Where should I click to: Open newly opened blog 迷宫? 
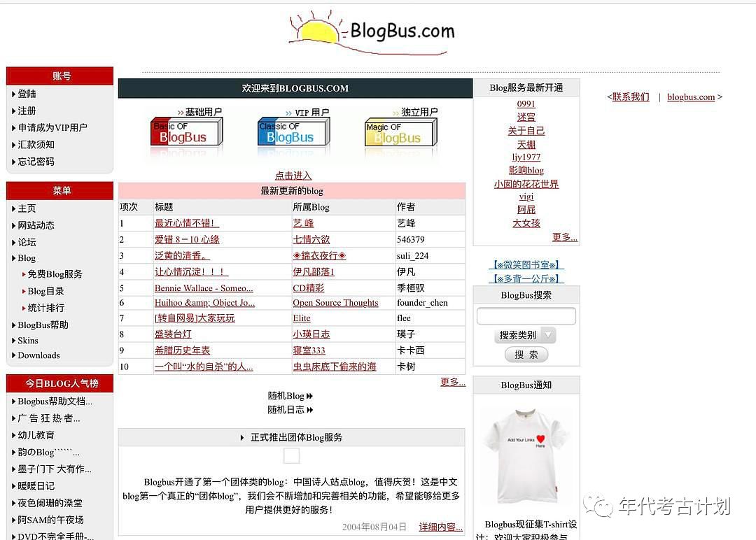(526, 117)
